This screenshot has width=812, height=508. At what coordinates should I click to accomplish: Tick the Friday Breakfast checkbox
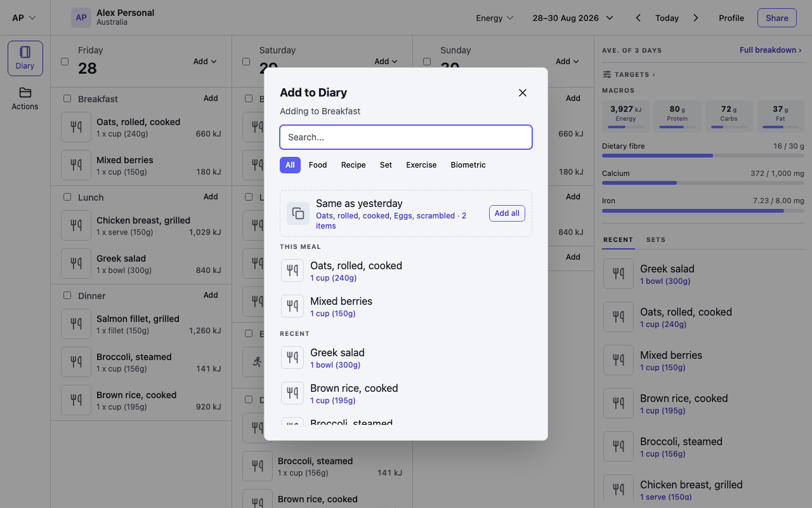coord(67,98)
